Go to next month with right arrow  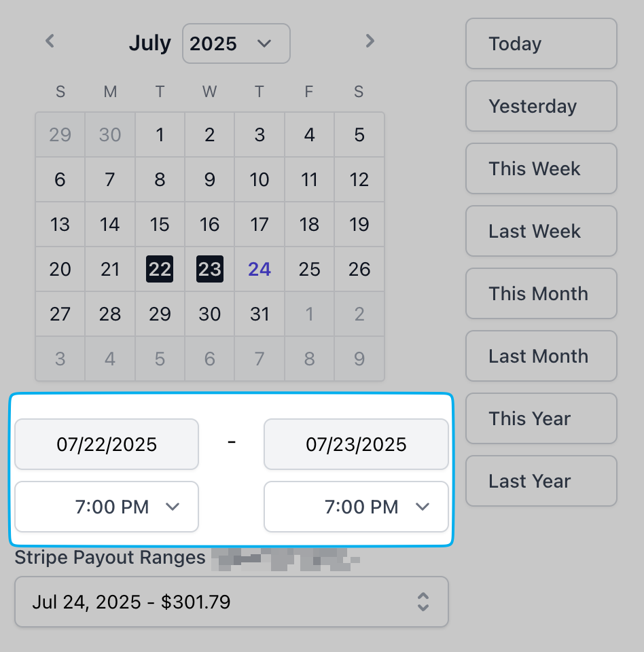tap(370, 41)
